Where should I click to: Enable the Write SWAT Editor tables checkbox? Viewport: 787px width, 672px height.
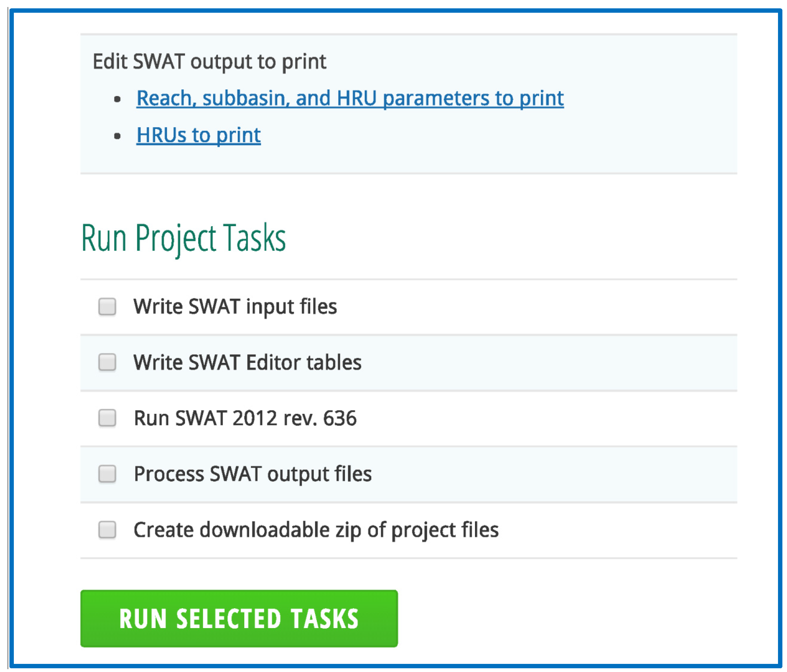pyautogui.click(x=107, y=362)
